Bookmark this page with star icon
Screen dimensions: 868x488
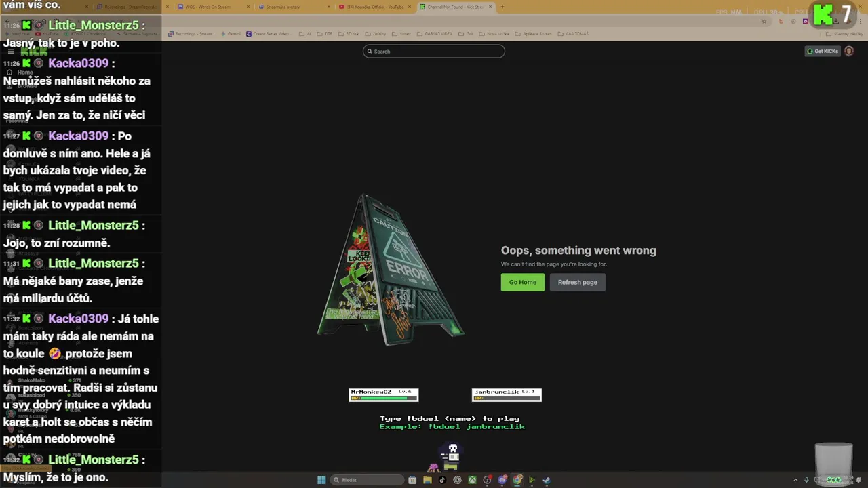tap(764, 21)
